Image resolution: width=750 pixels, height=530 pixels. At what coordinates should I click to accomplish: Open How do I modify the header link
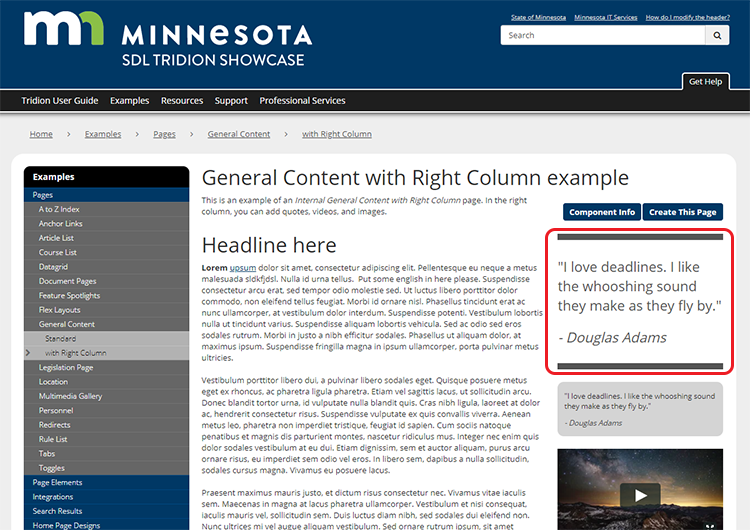coord(687,17)
